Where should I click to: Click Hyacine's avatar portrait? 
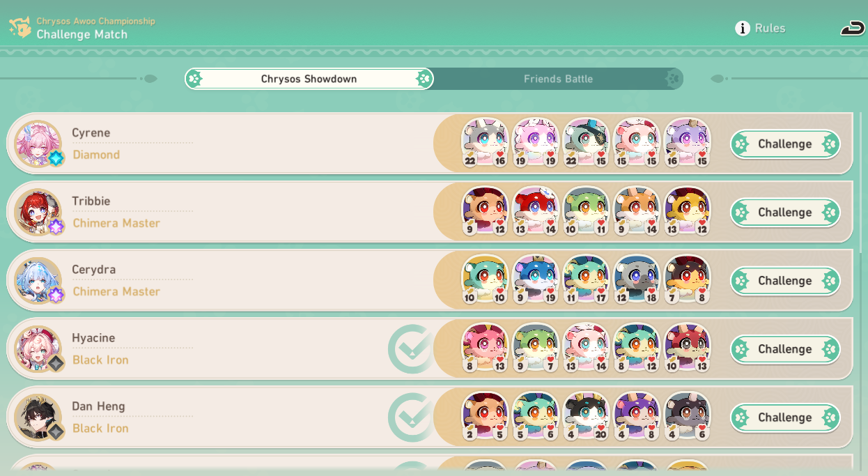pos(38,348)
